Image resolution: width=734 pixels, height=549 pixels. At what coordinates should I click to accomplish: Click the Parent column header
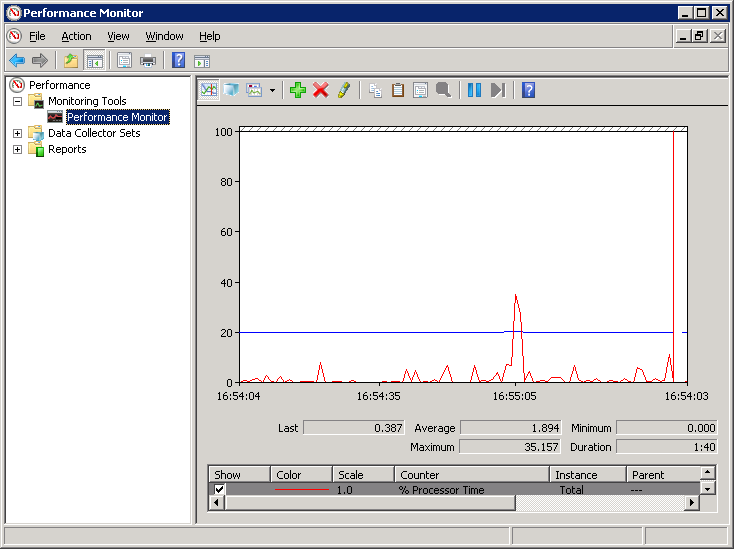pyautogui.click(x=663, y=475)
